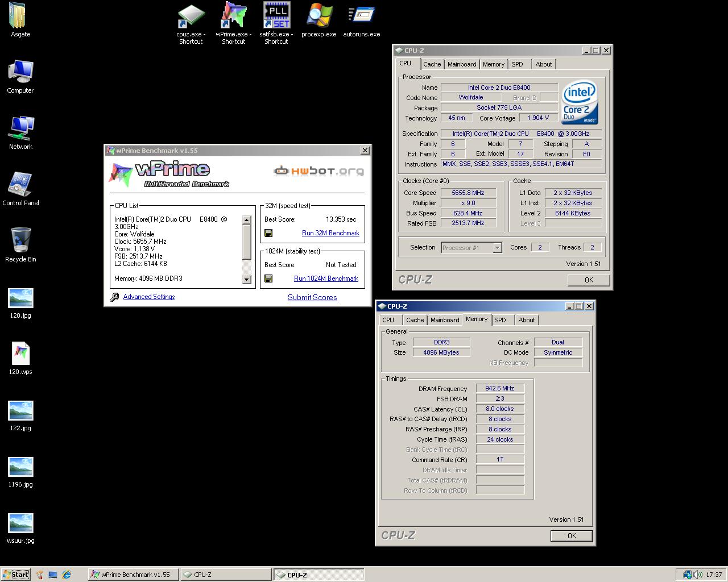
Task: Switch to Memory tab in upper CPU-Z
Action: click(494, 64)
